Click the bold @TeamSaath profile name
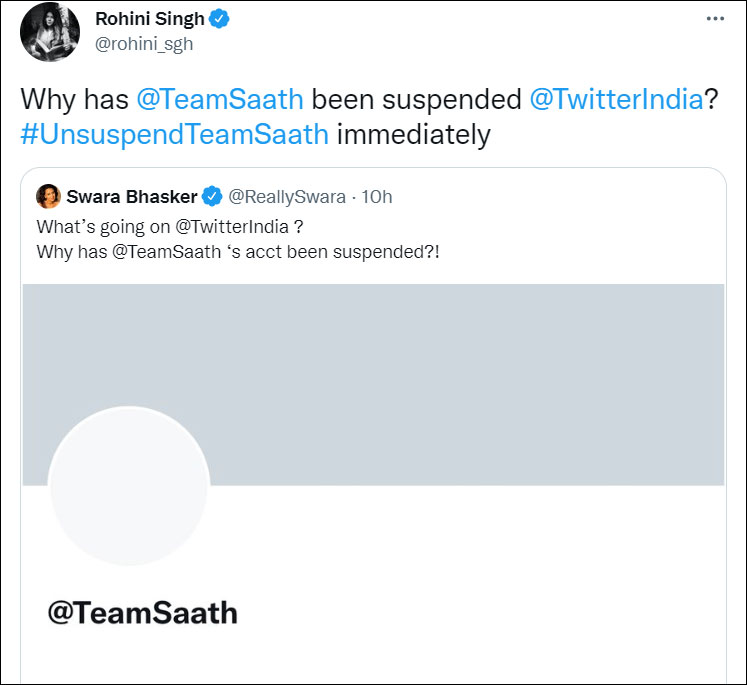This screenshot has height=685, width=747. pos(143,612)
